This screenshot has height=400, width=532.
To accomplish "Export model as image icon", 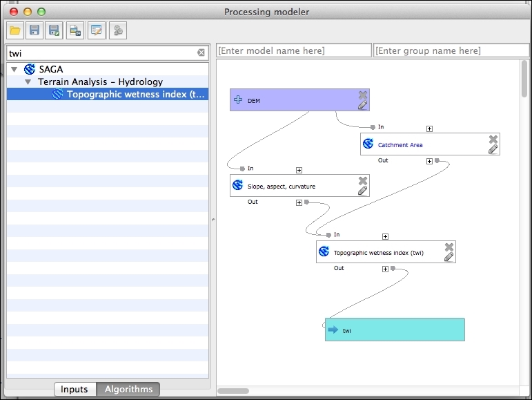I will [x=75, y=30].
